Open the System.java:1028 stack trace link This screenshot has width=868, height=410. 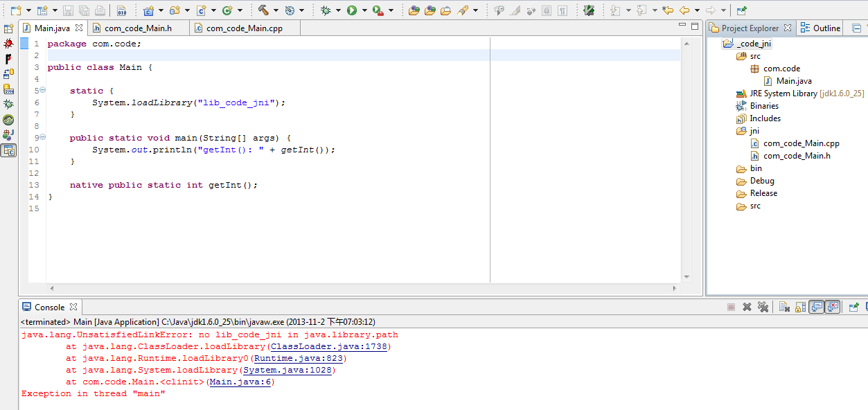click(287, 370)
